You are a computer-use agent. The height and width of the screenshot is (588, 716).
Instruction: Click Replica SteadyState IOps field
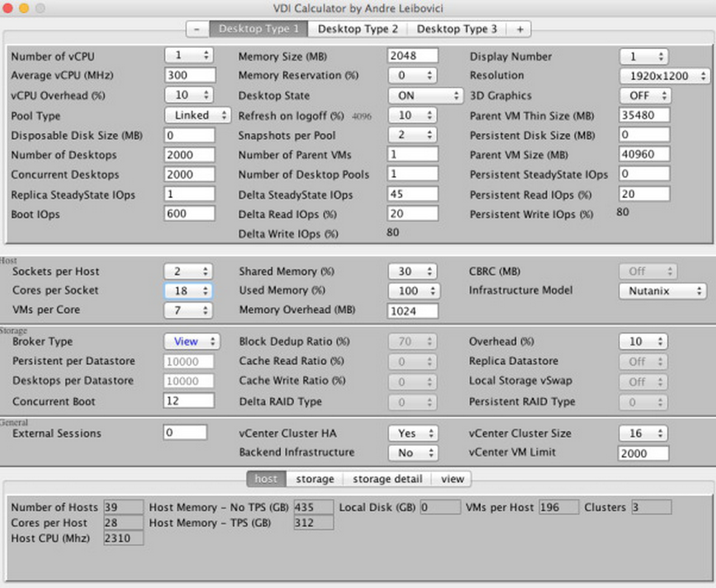coord(190,194)
